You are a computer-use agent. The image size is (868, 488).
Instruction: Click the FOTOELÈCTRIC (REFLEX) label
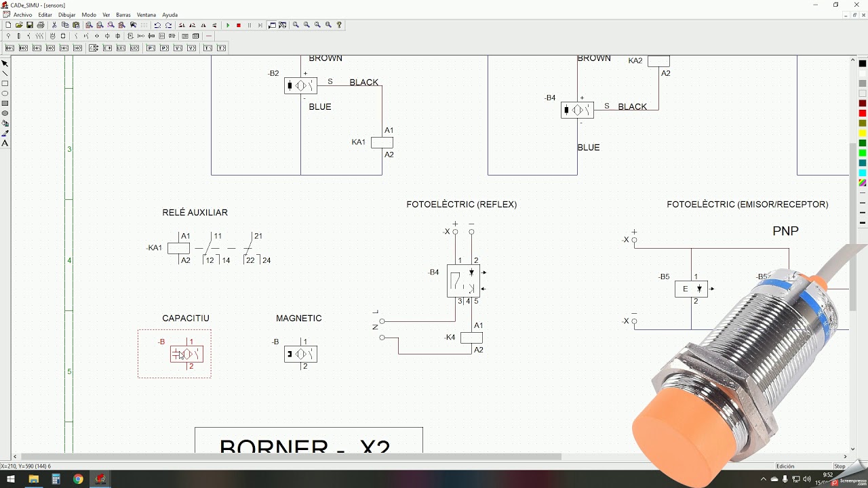tap(462, 204)
